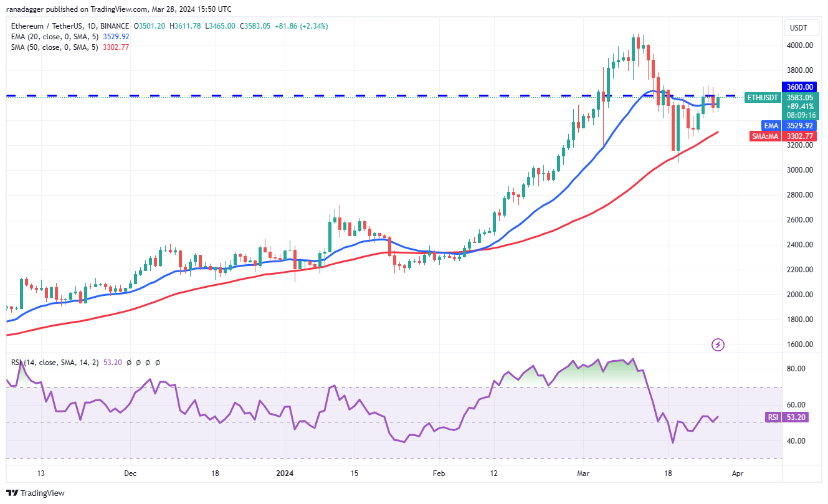The height and width of the screenshot is (504, 828).
Task: Click the Dec label on the time axis
Action: click(x=130, y=473)
